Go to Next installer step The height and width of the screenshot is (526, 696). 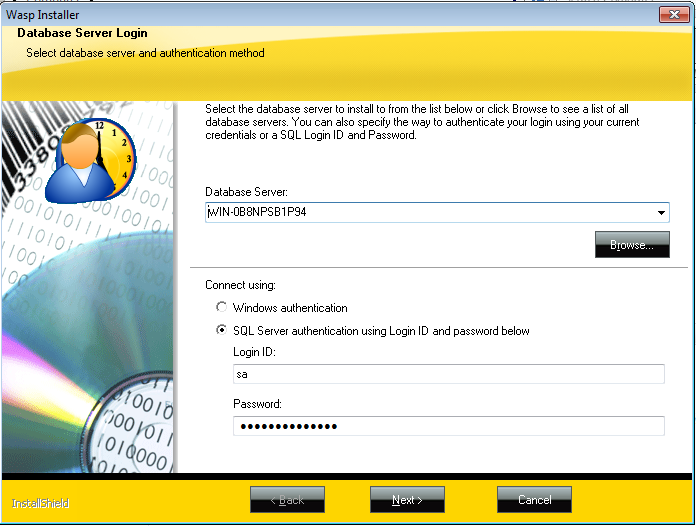tap(407, 500)
